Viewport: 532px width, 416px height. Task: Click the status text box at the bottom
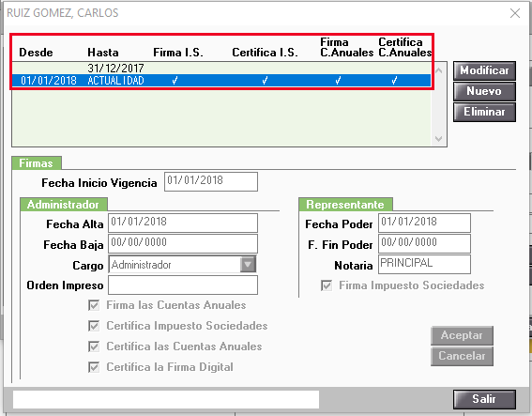[166, 399]
